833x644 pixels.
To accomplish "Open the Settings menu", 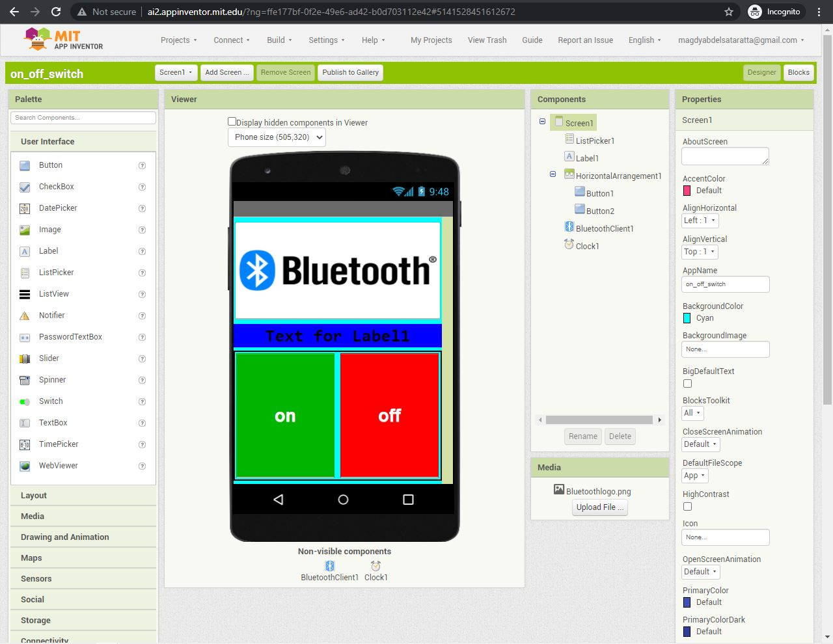I will click(x=327, y=40).
